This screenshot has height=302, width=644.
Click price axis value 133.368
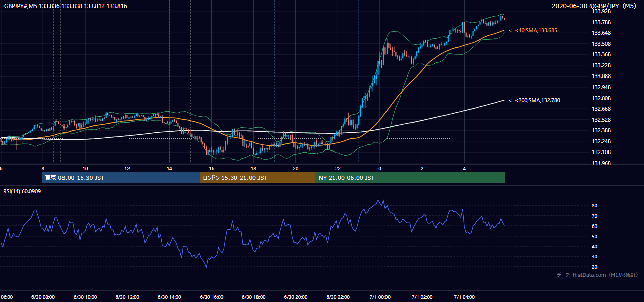601,54
